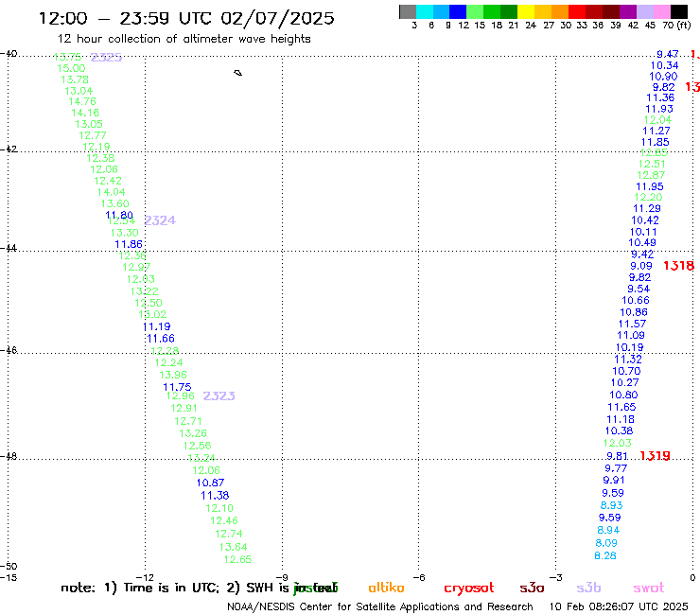This screenshot has width=700, height=615.
Task: Click the 's3a' satellite label
Action: pyautogui.click(x=533, y=589)
